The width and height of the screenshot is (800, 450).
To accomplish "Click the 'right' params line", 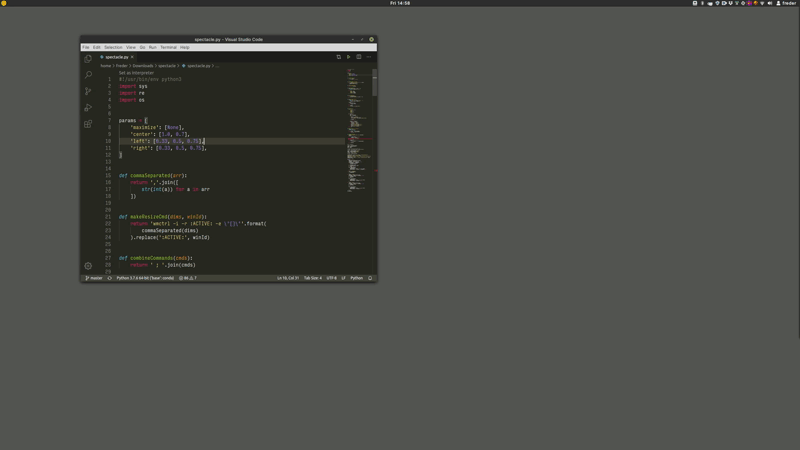I will [168, 148].
